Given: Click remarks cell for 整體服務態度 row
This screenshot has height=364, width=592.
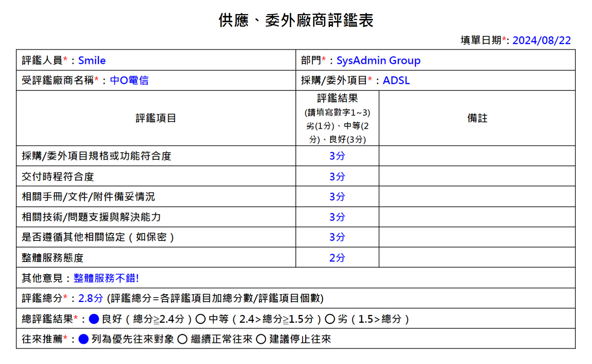Looking at the screenshot, I should point(477,257).
